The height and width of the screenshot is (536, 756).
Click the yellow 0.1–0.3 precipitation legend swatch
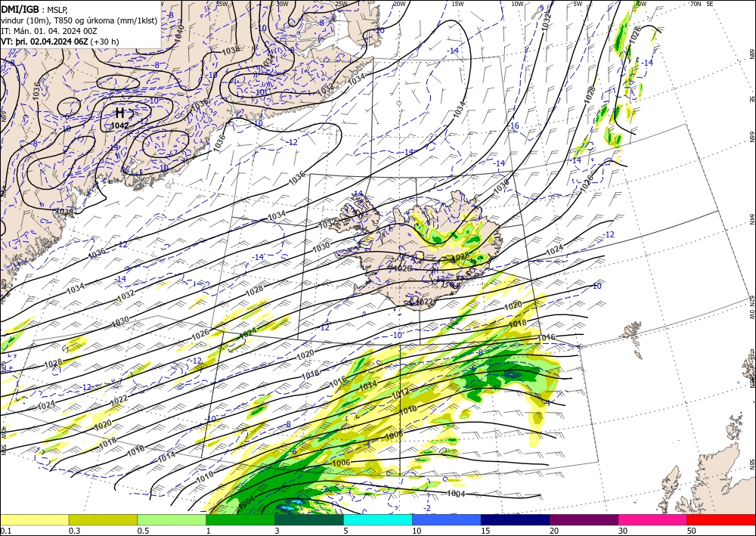click(x=34, y=519)
